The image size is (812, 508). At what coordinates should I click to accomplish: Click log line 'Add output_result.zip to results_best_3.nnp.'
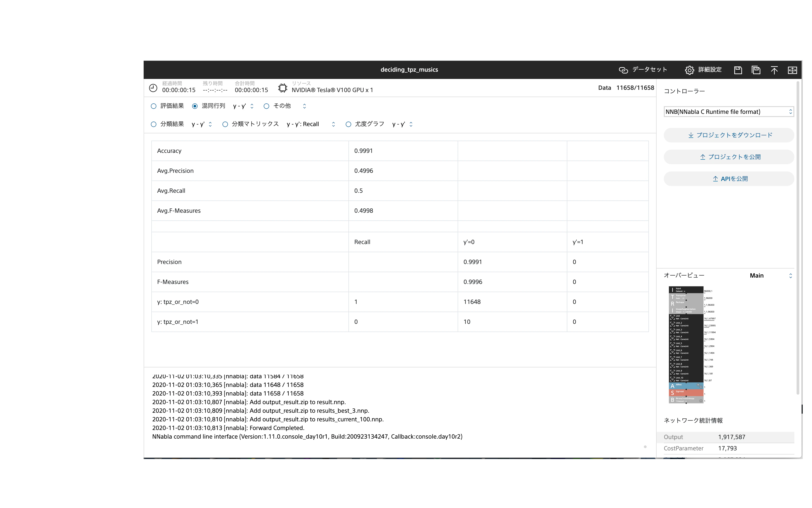point(261,411)
